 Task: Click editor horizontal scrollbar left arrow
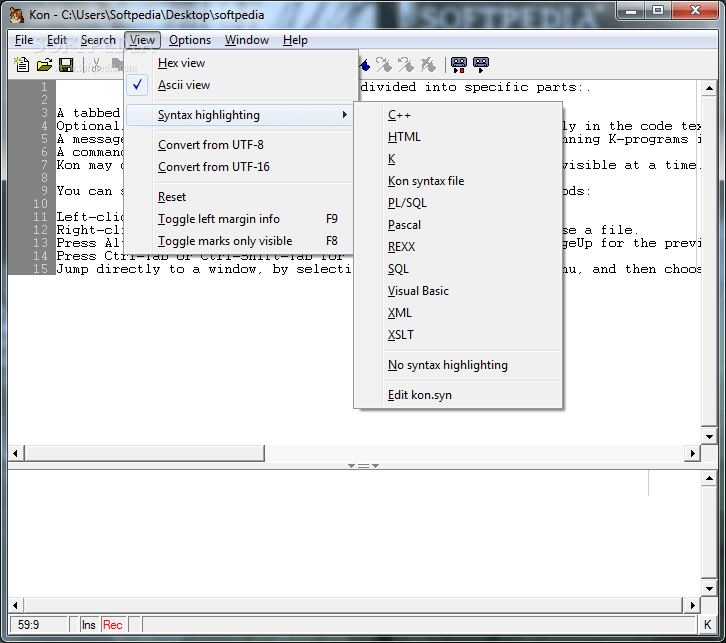pos(16,453)
